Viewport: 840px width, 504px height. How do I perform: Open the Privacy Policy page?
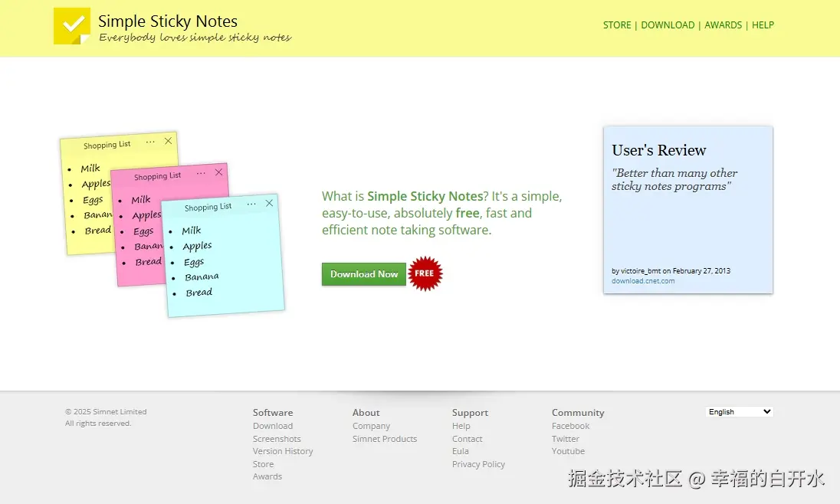click(478, 464)
